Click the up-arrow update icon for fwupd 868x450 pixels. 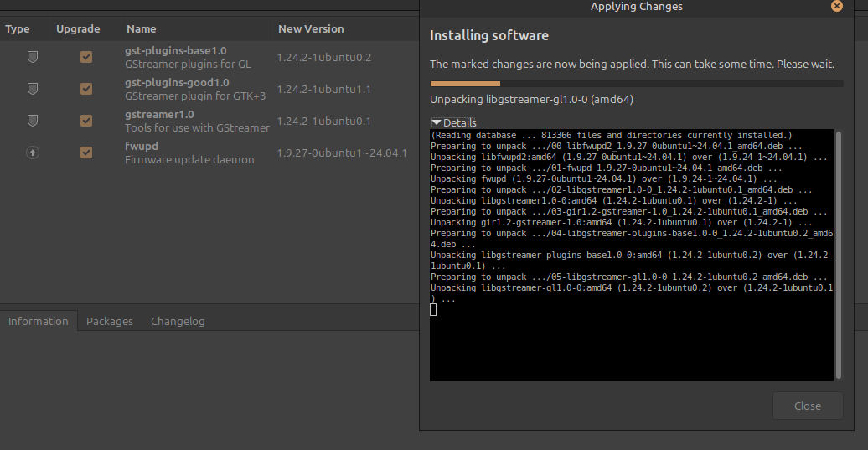click(x=33, y=153)
